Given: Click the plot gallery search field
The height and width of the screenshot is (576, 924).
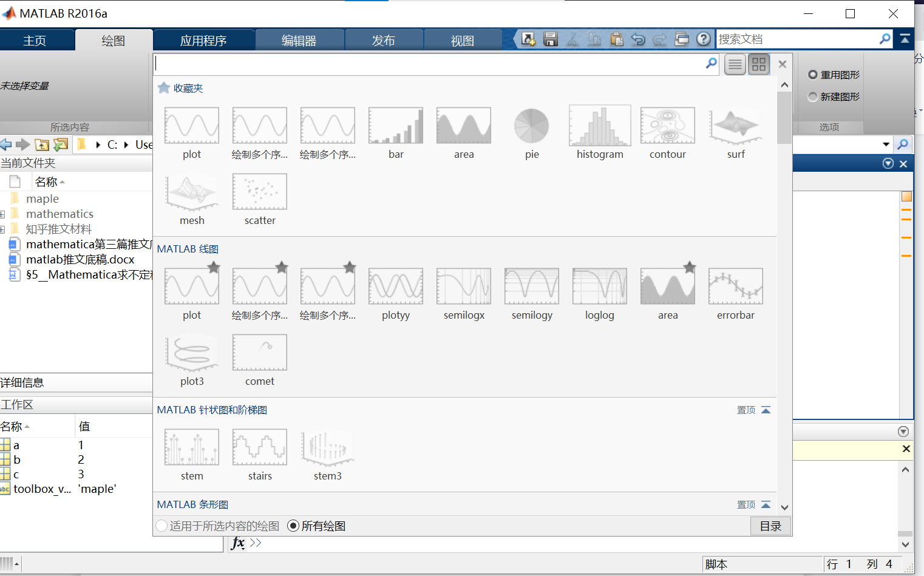Looking at the screenshot, I should (x=429, y=63).
